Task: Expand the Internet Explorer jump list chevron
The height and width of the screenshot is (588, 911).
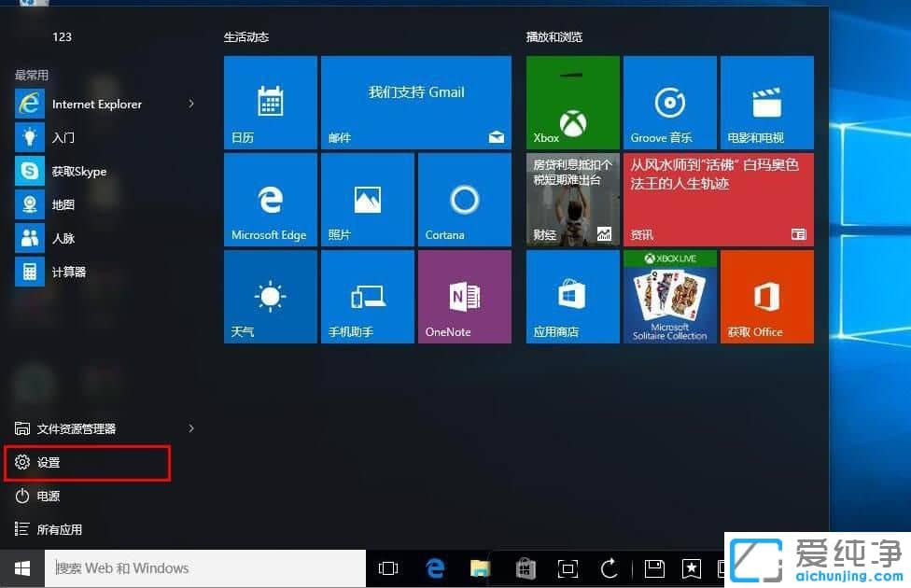Action: (x=190, y=105)
